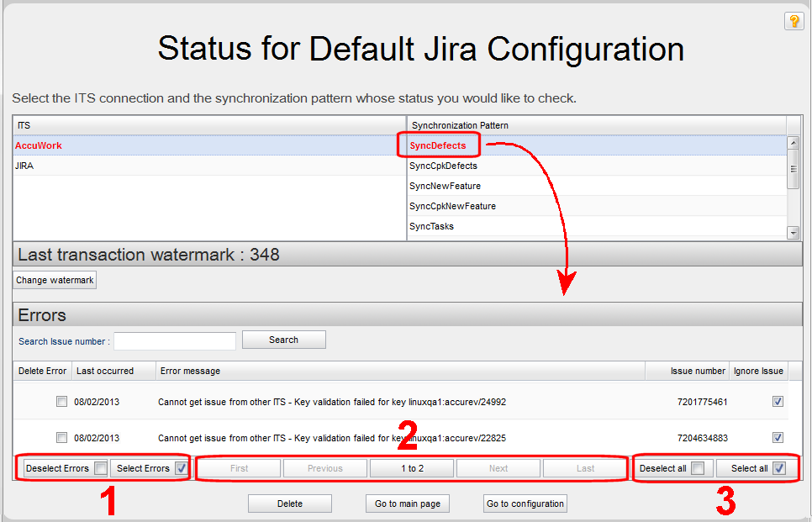Focus the Search Issue number field

coord(175,340)
